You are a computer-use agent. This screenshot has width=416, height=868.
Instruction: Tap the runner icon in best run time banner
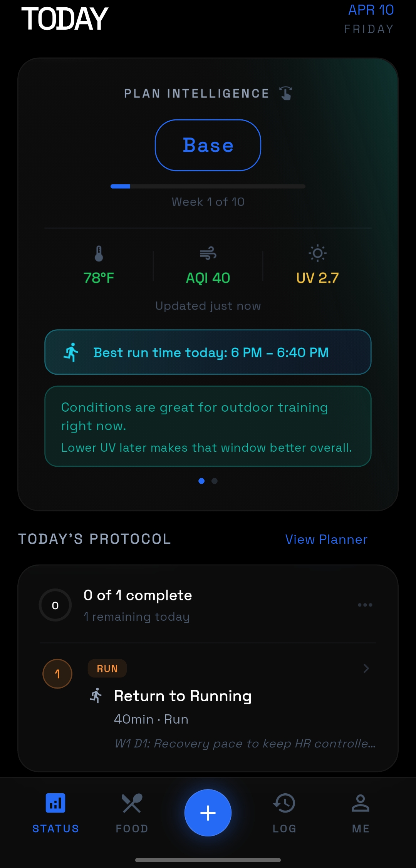click(71, 352)
